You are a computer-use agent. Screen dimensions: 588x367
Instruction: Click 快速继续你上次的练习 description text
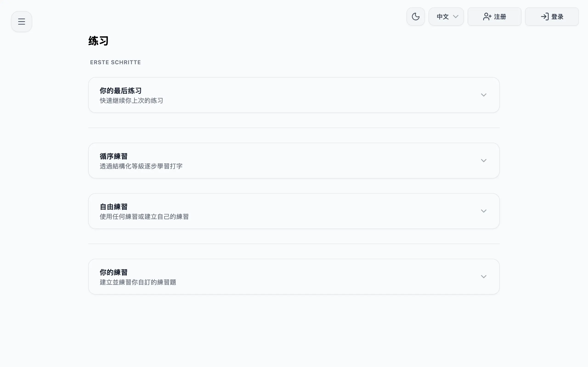(x=131, y=100)
